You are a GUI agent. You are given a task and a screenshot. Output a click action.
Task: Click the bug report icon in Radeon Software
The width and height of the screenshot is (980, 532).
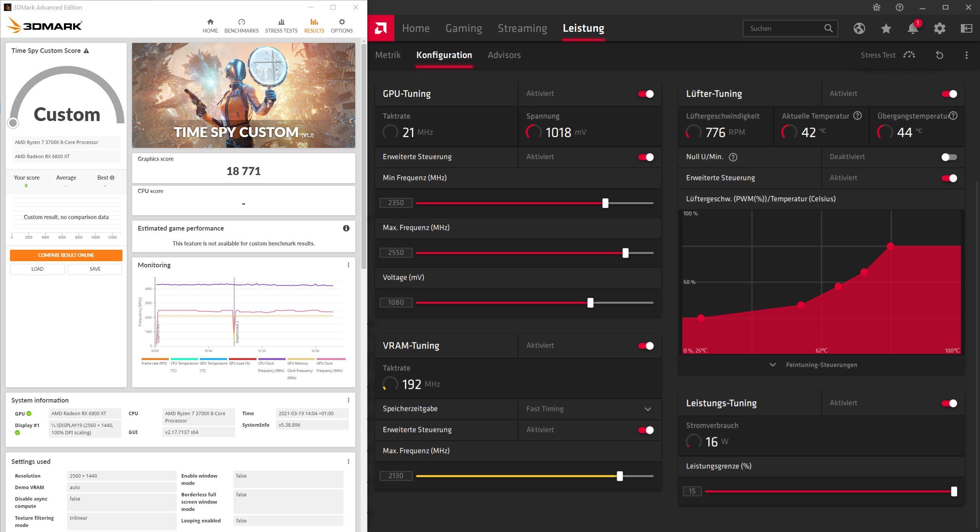click(x=876, y=7)
